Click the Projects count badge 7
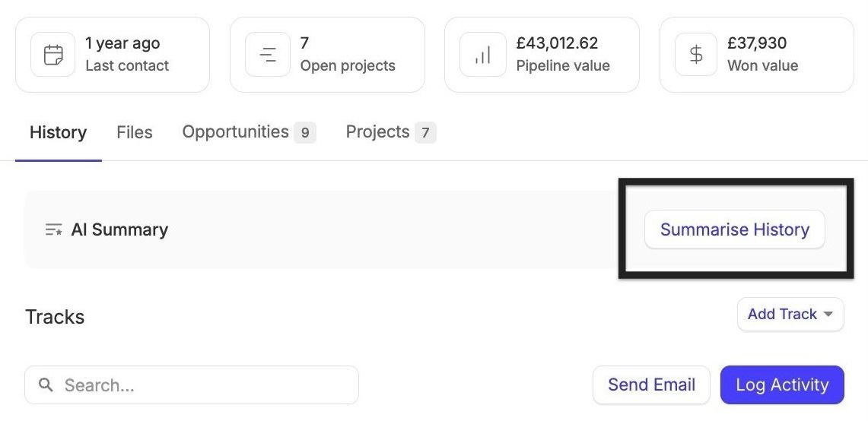Viewport: 868px width, 421px height. point(425,133)
